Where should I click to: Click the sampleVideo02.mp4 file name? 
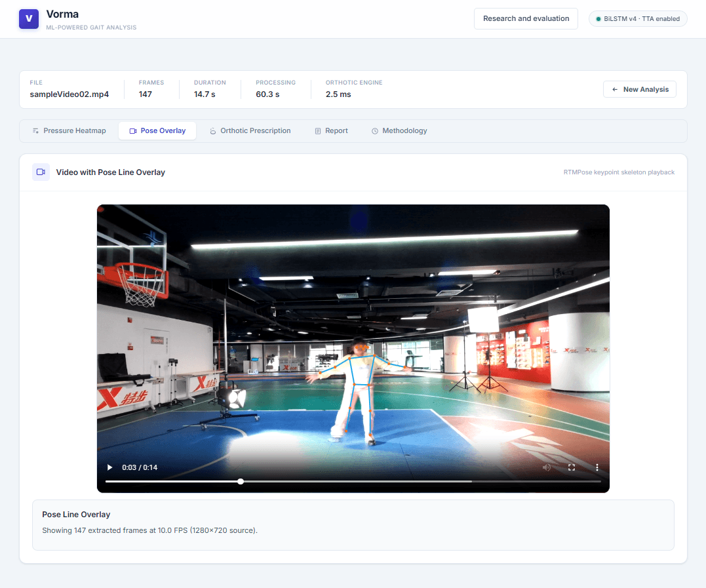tap(69, 94)
